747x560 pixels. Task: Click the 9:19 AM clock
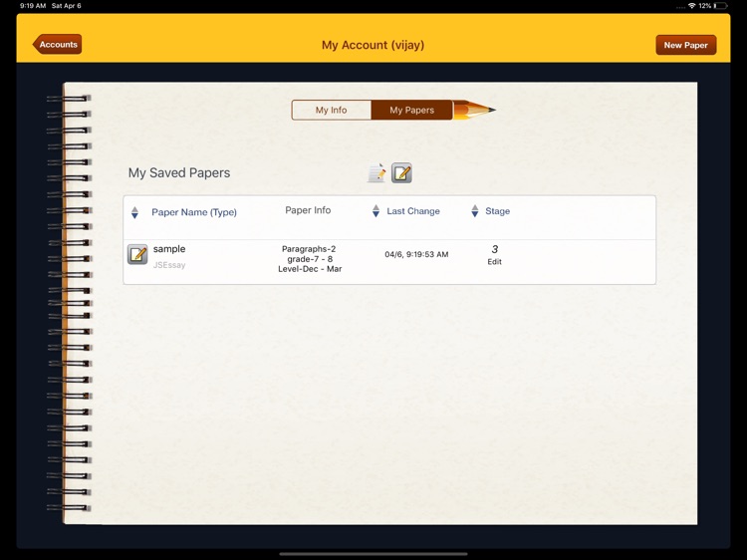tap(33, 6)
